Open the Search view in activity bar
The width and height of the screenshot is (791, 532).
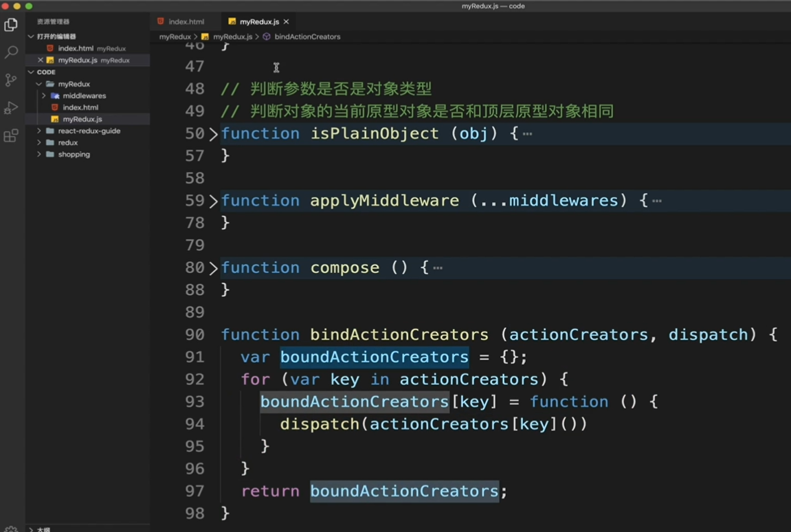(10, 52)
